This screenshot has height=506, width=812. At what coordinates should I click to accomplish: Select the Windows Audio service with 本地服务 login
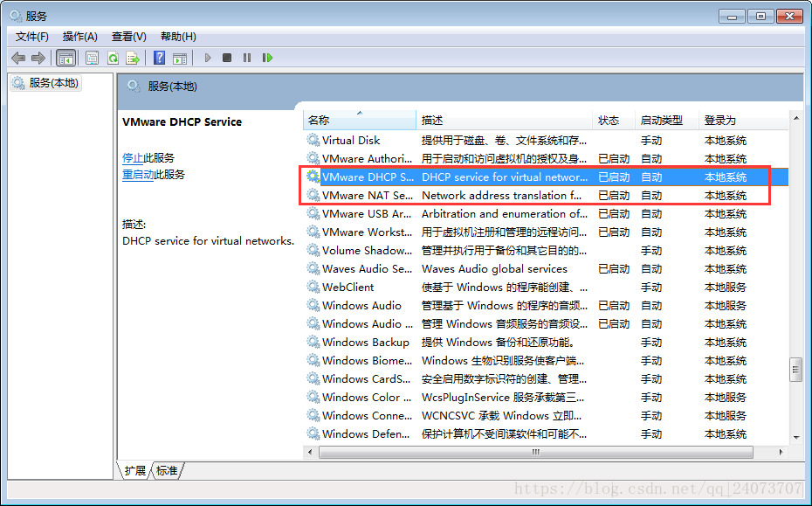point(361,305)
